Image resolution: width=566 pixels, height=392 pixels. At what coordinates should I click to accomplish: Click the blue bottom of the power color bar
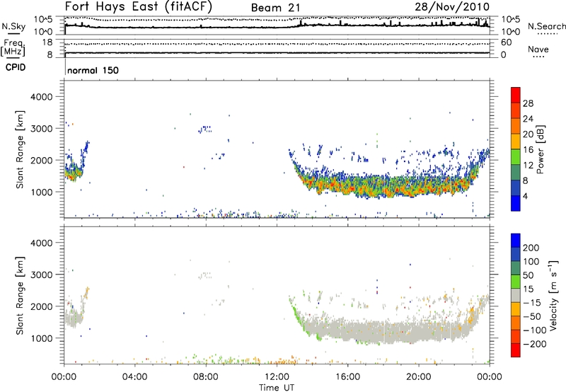tap(516, 204)
